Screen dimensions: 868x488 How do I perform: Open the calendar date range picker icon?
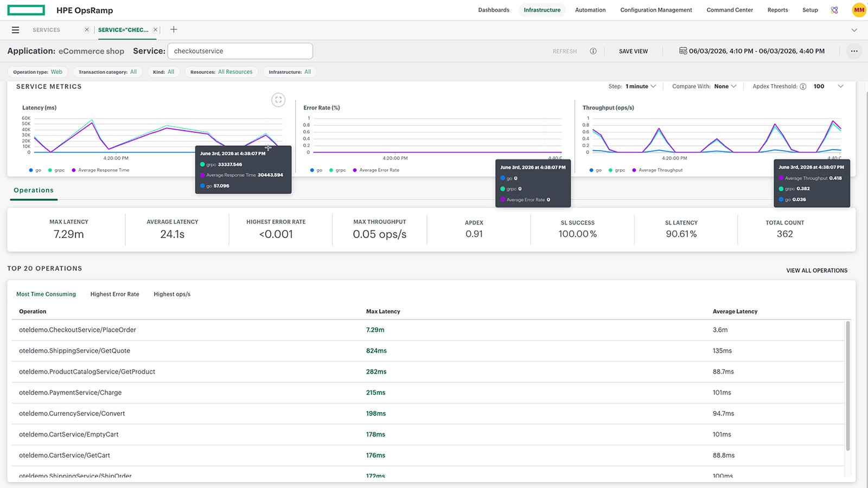(683, 50)
